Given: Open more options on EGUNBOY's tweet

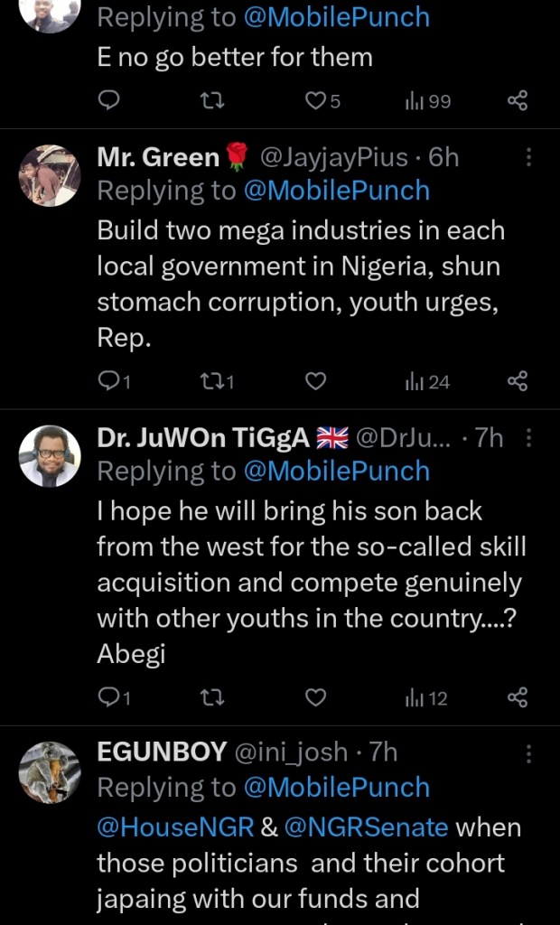Looking at the screenshot, I should coord(529,753).
